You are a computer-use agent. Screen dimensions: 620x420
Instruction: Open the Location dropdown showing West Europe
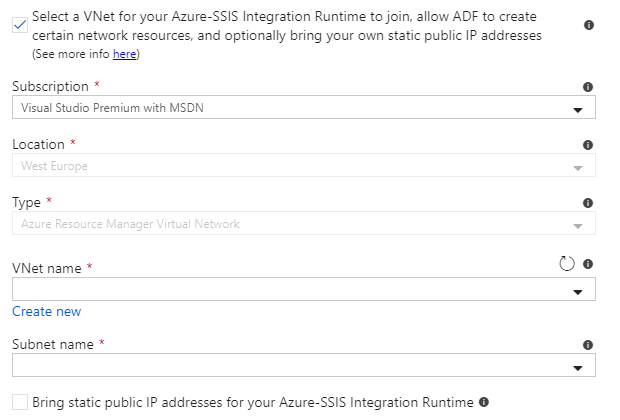[300, 166]
